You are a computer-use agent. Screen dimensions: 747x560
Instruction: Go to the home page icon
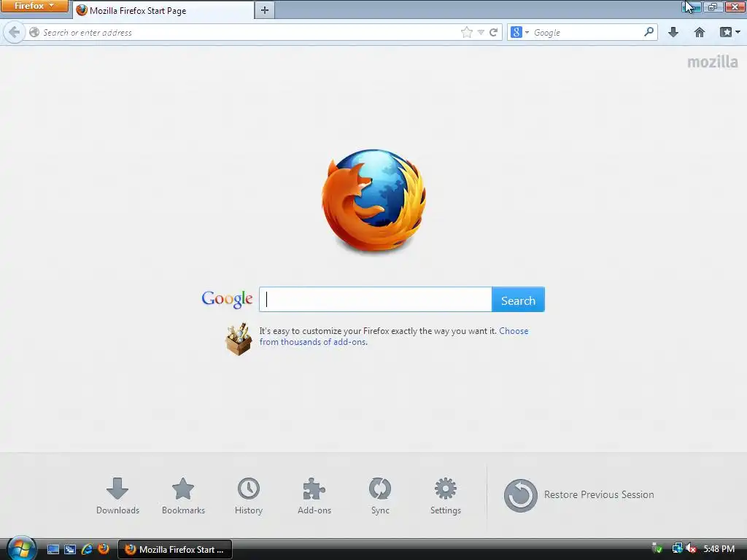(x=700, y=32)
